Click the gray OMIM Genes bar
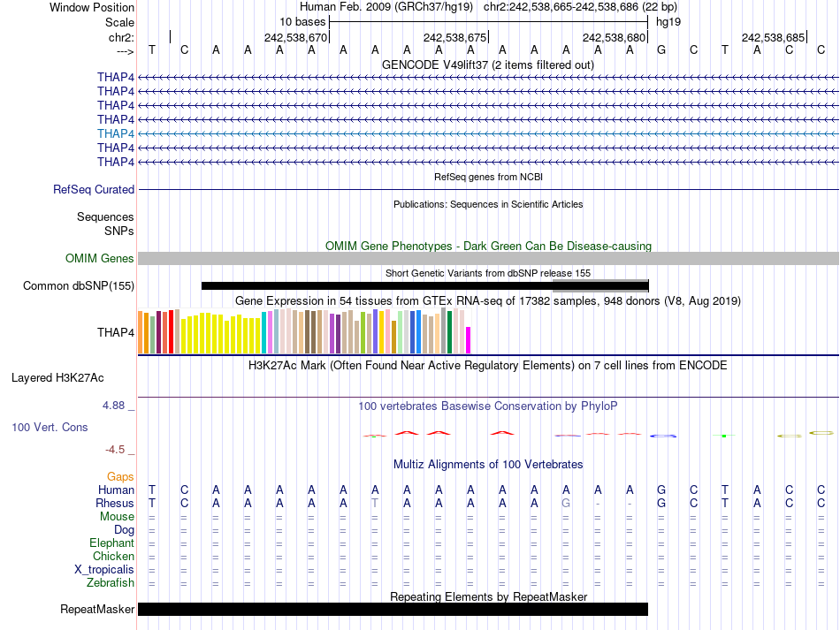 coord(488,259)
